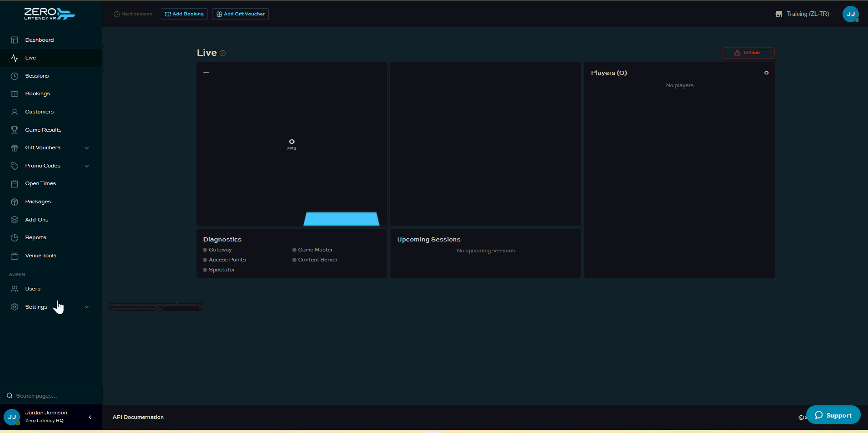Expand the Settings submenu chevron

87,307
